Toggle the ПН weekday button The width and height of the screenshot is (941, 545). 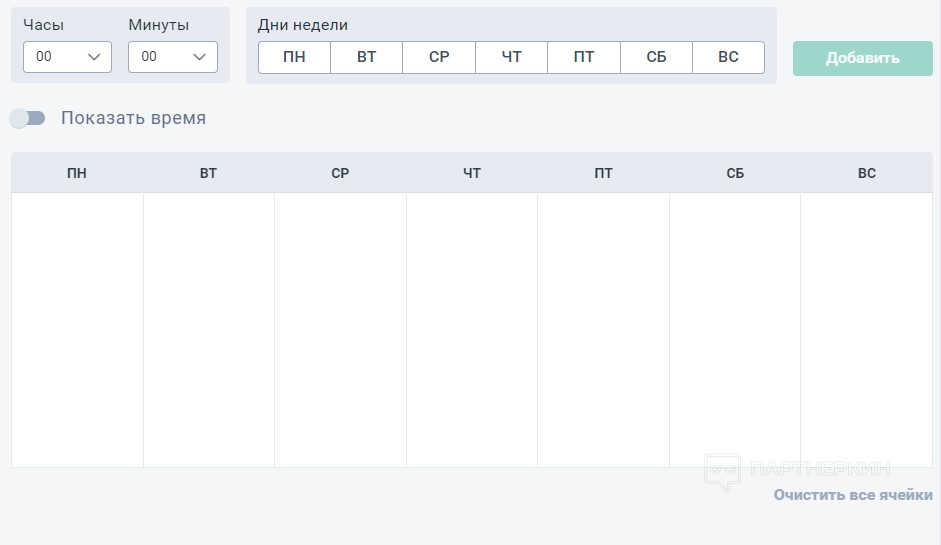[294, 57]
